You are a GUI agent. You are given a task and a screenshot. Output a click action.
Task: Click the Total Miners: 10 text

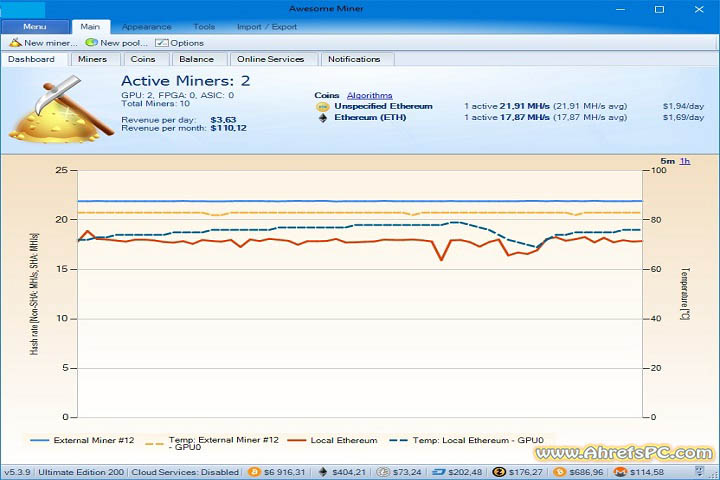coord(156,103)
